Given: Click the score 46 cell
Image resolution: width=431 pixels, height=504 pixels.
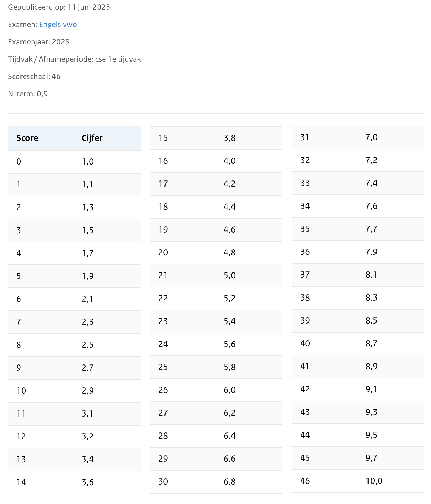Looking at the screenshot, I should point(305,481).
